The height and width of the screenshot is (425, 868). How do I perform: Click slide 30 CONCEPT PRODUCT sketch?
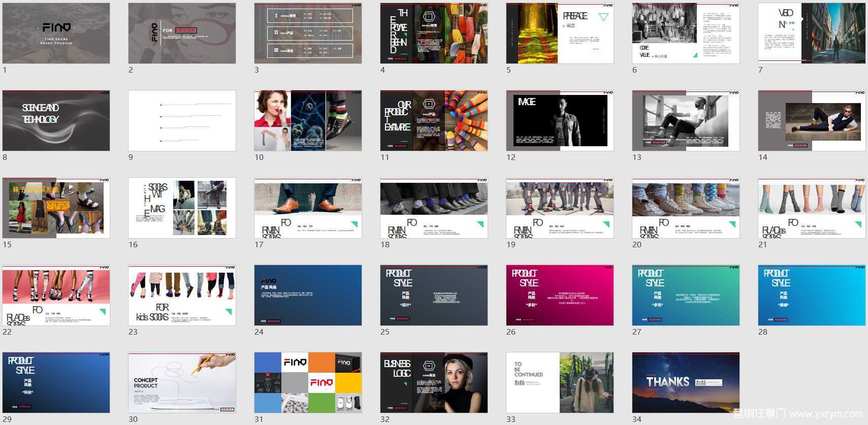click(x=182, y=382)
